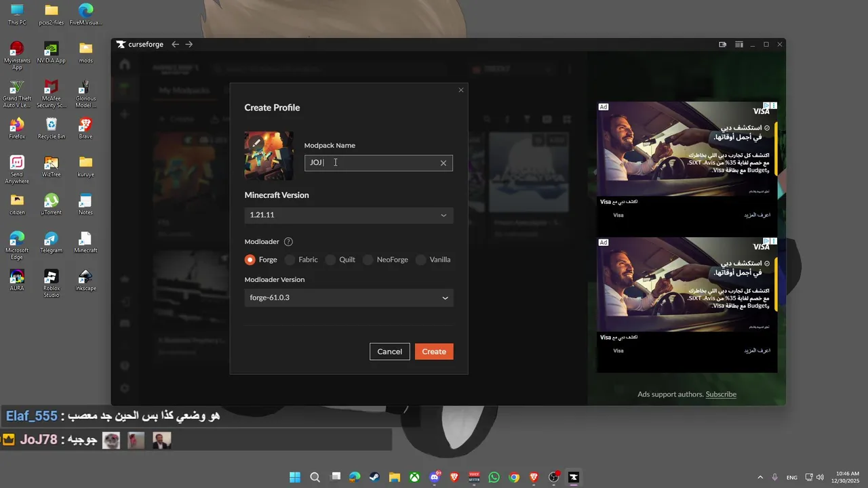Image resolution: width=868 pixels, height=488 pixels.
Task: Select the WizTree desktop icon
Action: (51, 166)
